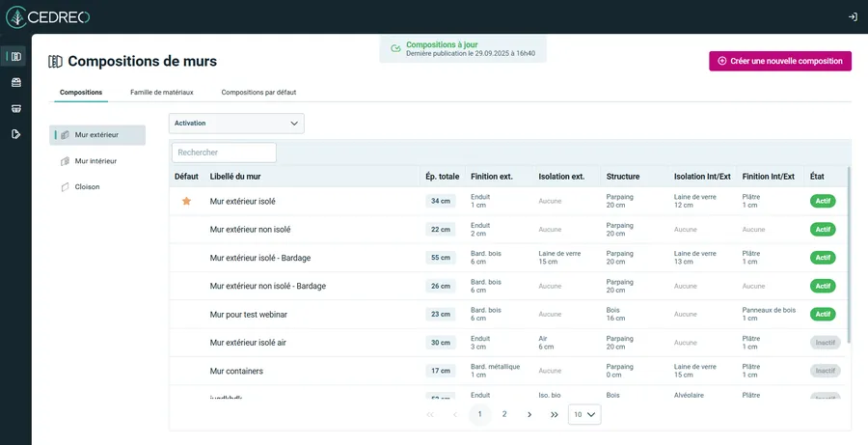Click the second sidebar icon below wall compositions

point(15,82)
